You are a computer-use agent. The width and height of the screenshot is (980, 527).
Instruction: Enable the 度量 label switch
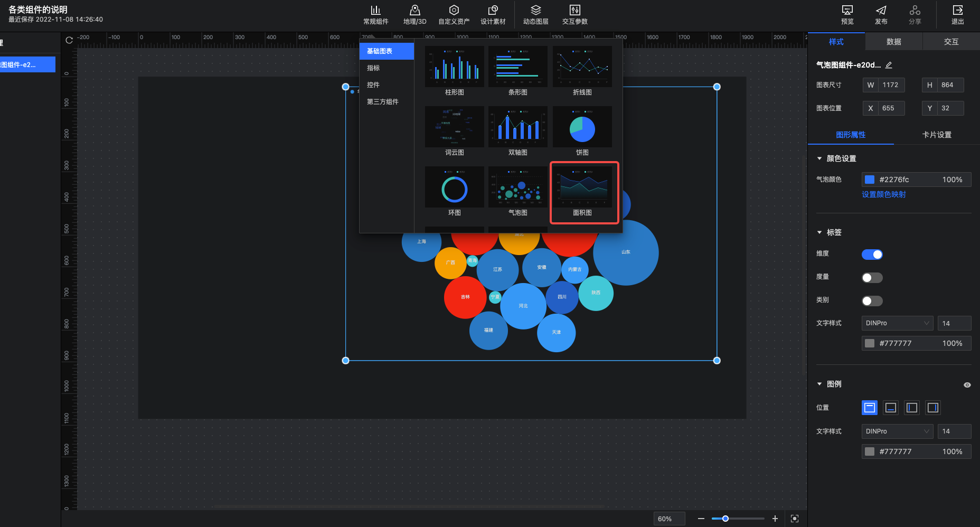872,278
